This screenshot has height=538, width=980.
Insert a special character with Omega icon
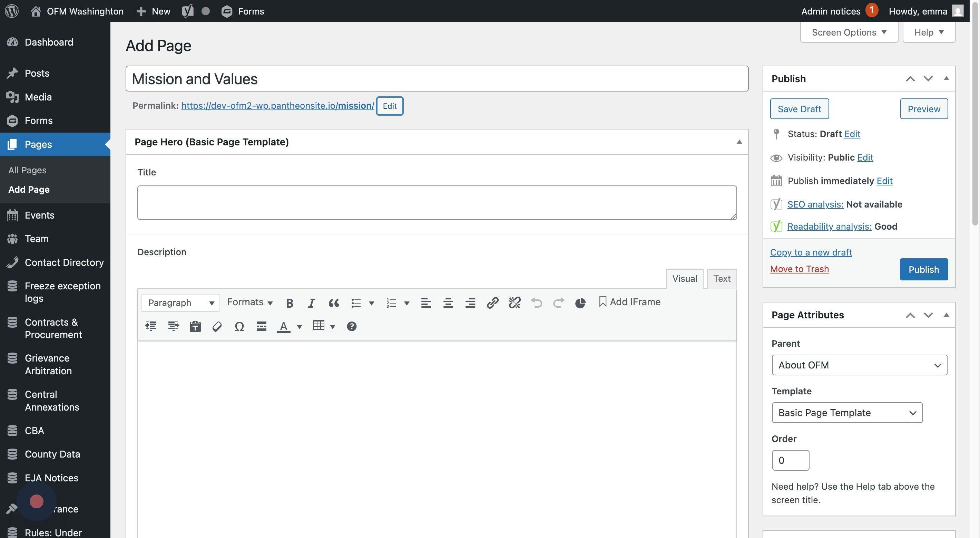pyautogui.click(x=239, y=326)
